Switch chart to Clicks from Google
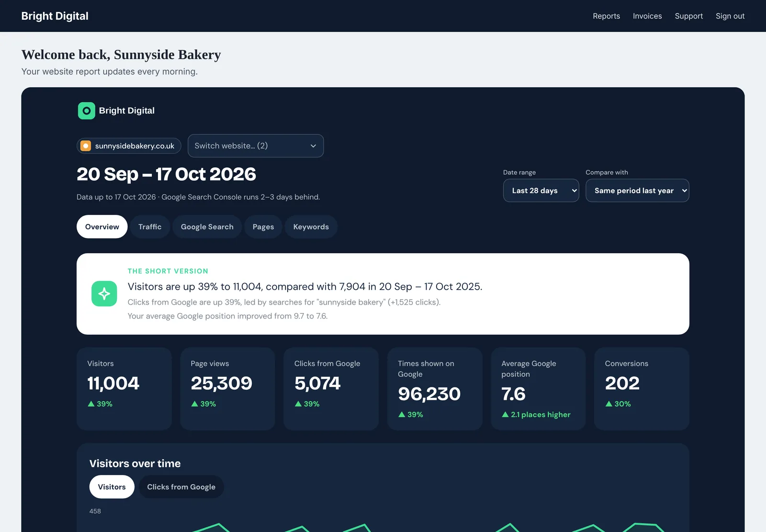 [181, 487]
